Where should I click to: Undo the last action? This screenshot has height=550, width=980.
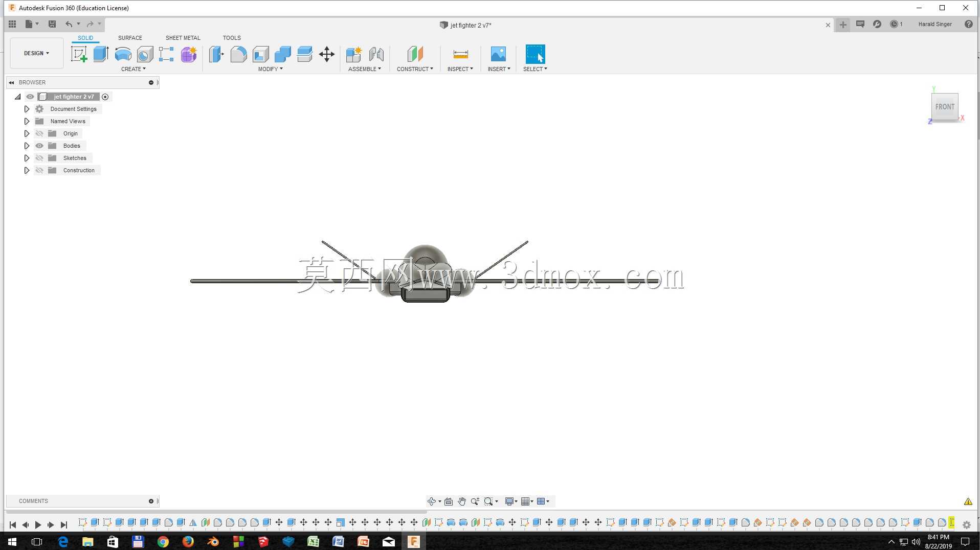[69, 24]
